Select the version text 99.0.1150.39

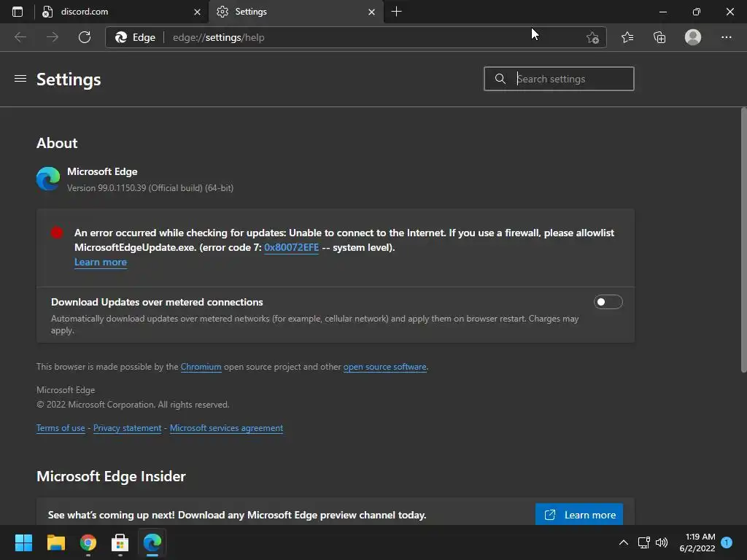click(x=122, y=188)
